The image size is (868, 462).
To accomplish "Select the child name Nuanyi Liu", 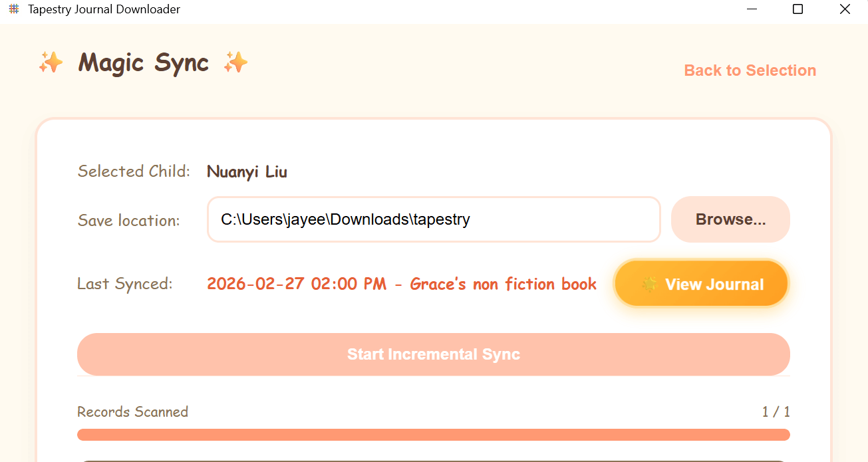I will (247, 172).
